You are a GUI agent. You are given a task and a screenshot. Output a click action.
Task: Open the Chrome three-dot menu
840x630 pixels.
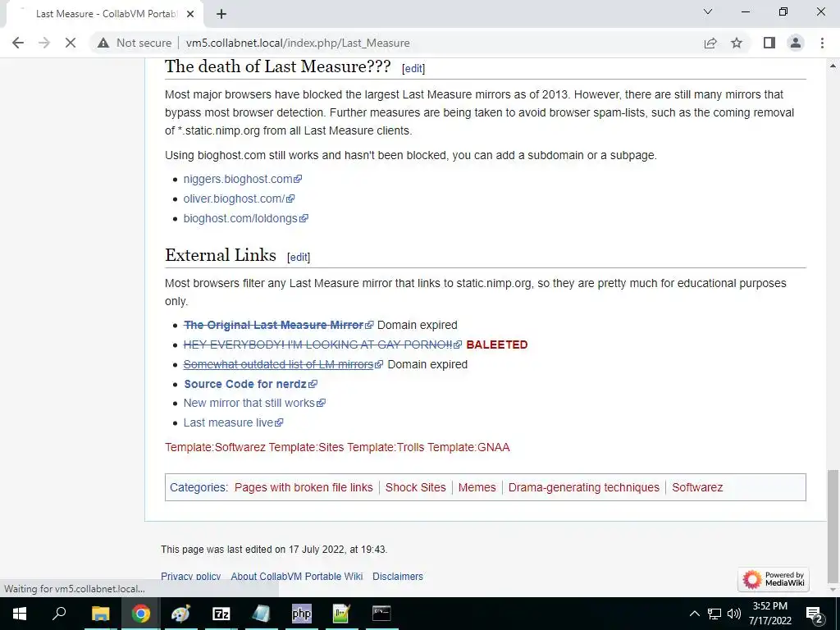tap(822, 43)
